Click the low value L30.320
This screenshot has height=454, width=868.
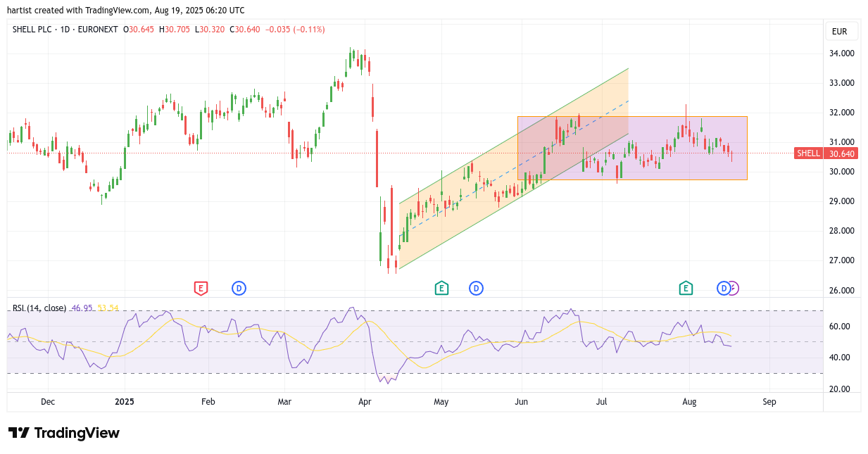(210, 30)
